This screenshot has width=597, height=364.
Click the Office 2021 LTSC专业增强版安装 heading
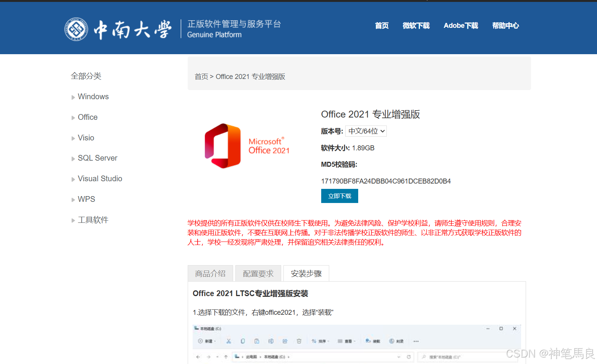(250, 293)
